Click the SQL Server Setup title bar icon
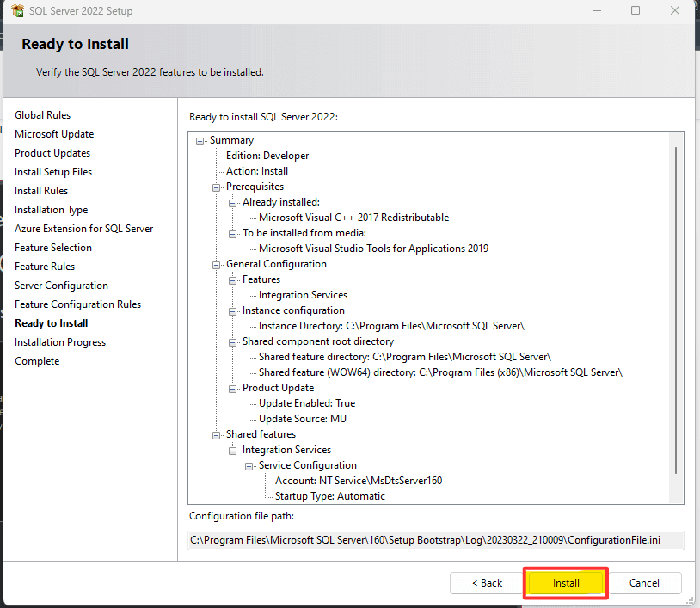 click(x=18, y=10)
